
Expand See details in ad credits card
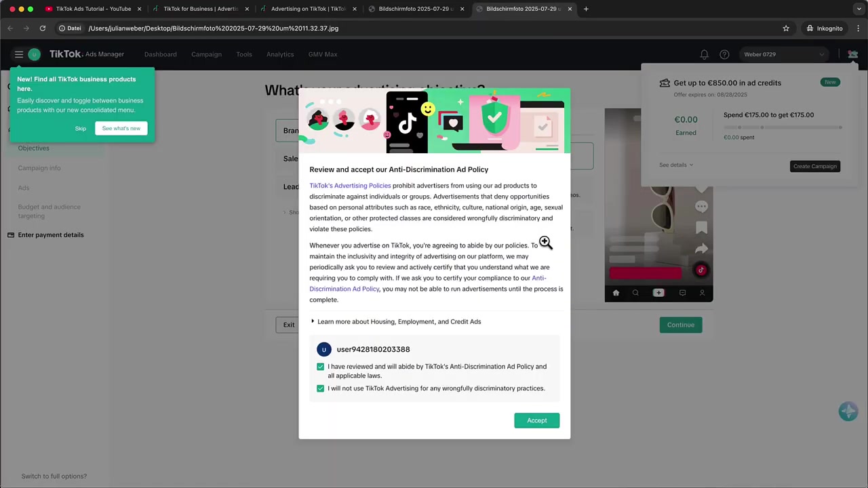pos(676,165)
